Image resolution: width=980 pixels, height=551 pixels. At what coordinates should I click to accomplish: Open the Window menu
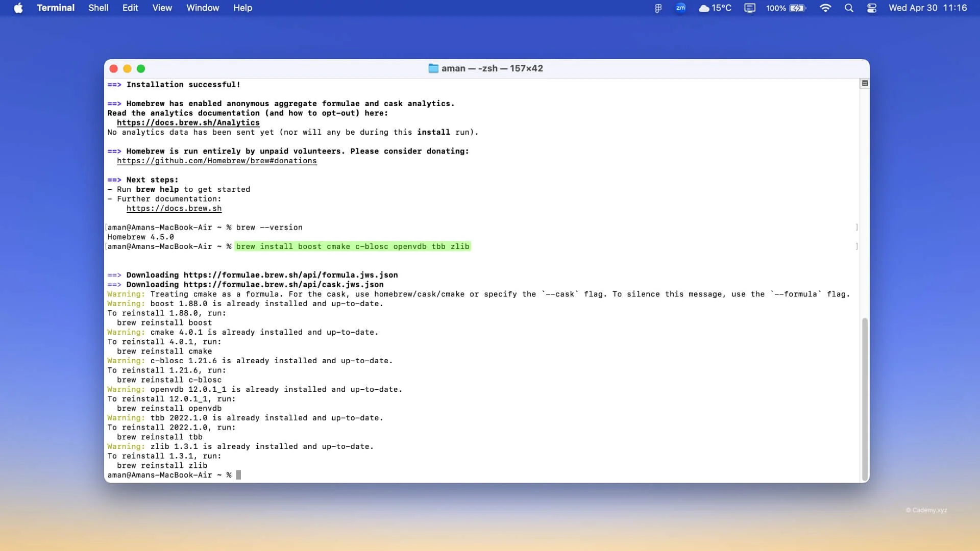pos(203,8)
